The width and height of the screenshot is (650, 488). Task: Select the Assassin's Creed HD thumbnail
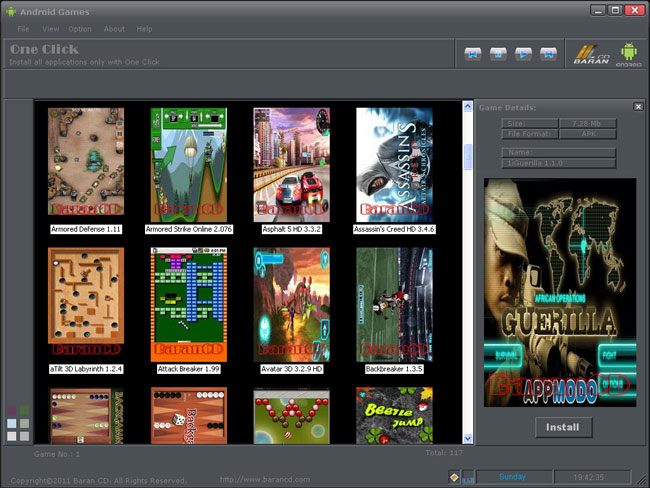(394, 165)
